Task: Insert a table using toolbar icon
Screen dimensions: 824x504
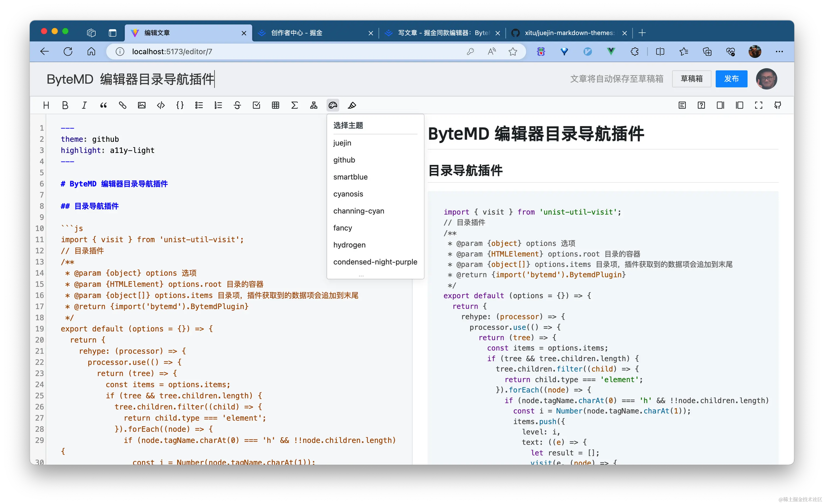Action: [x=275, y=105]
